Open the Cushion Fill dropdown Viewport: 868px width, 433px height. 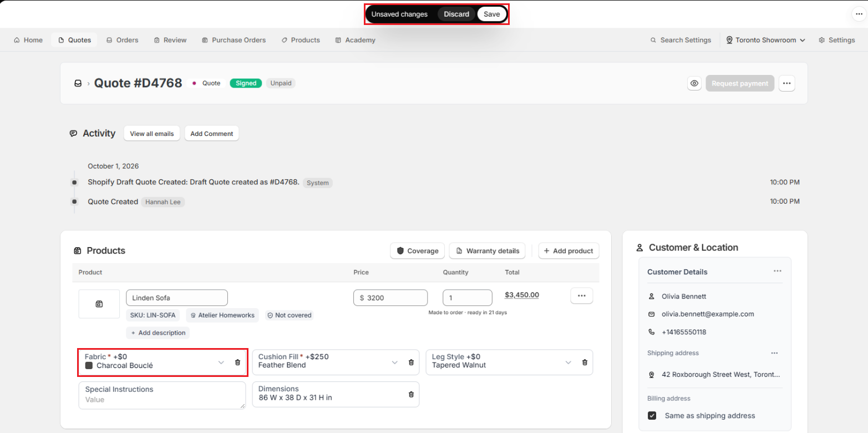(395, 362)
